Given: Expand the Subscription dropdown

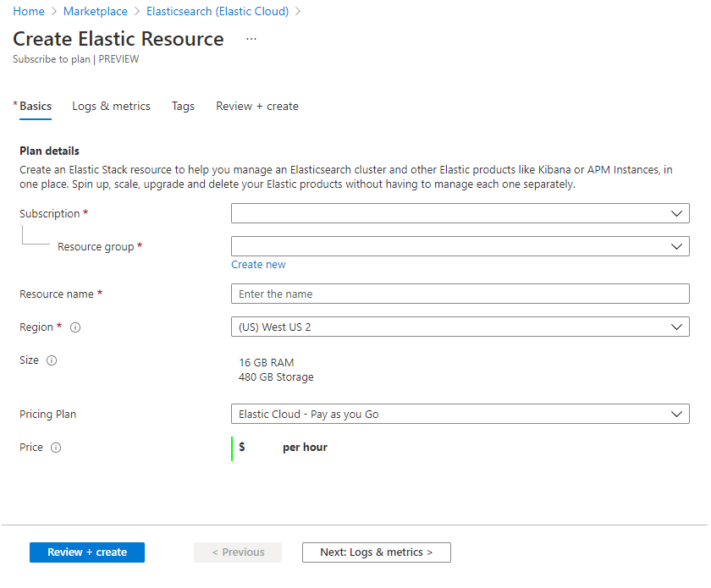Looking at the screenshot, I should tap(460, 214).
